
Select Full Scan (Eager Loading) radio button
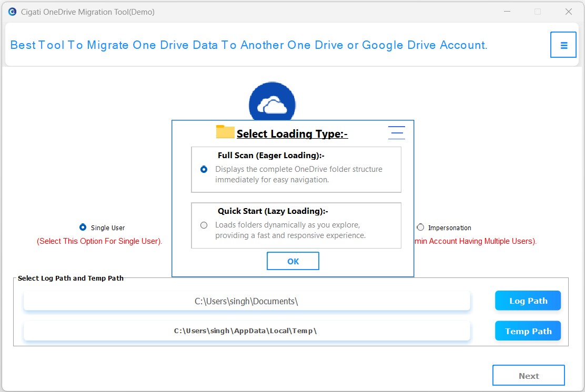coord(204,170)
